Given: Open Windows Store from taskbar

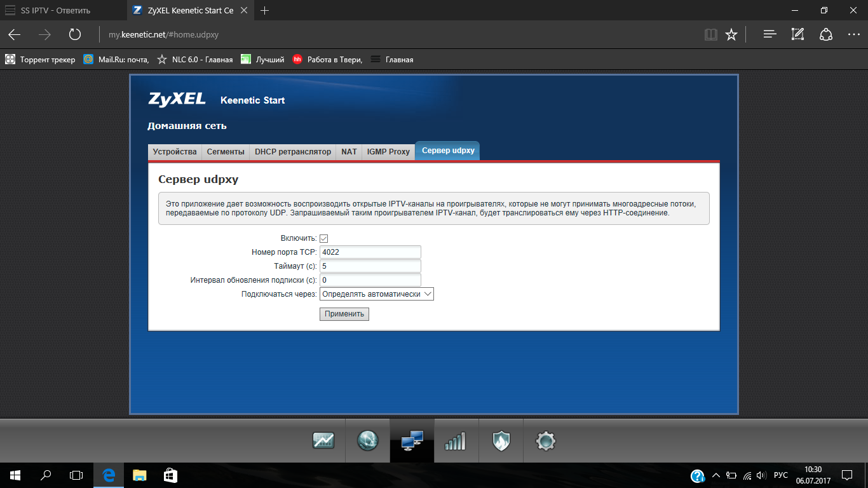Looking at the screenshot, I should (x=170, y=475).
